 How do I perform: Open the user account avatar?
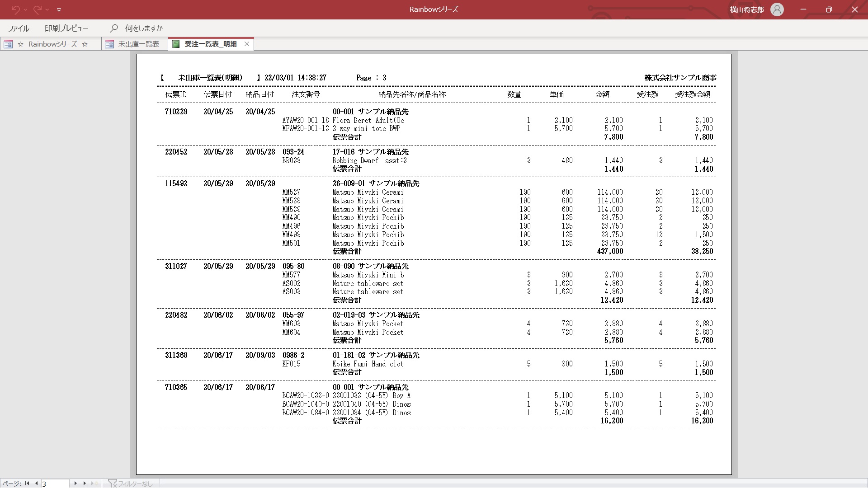[x=777, y=9]
